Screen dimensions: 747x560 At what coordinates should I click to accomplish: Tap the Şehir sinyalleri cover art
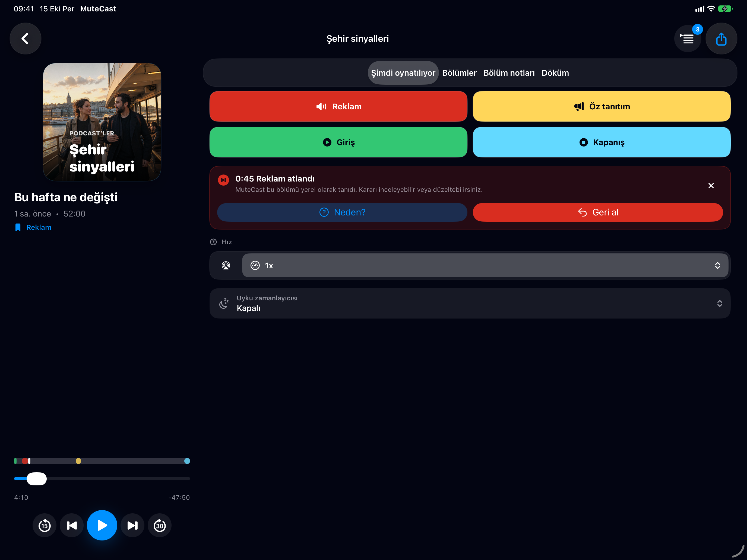point(102,122)
